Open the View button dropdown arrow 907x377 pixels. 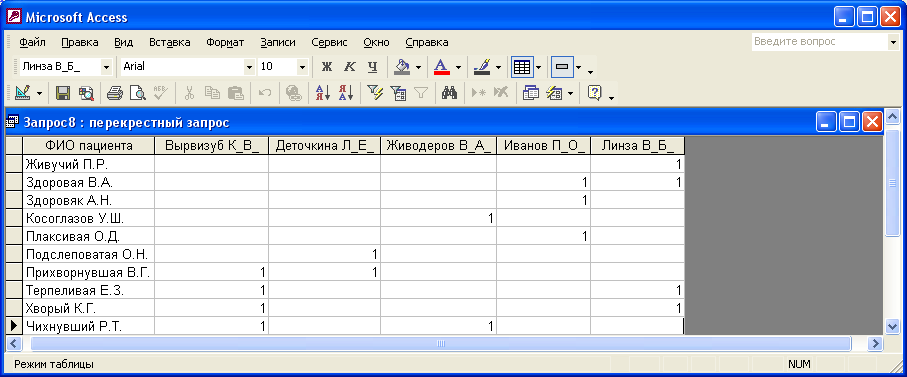[x=39, y=93]
